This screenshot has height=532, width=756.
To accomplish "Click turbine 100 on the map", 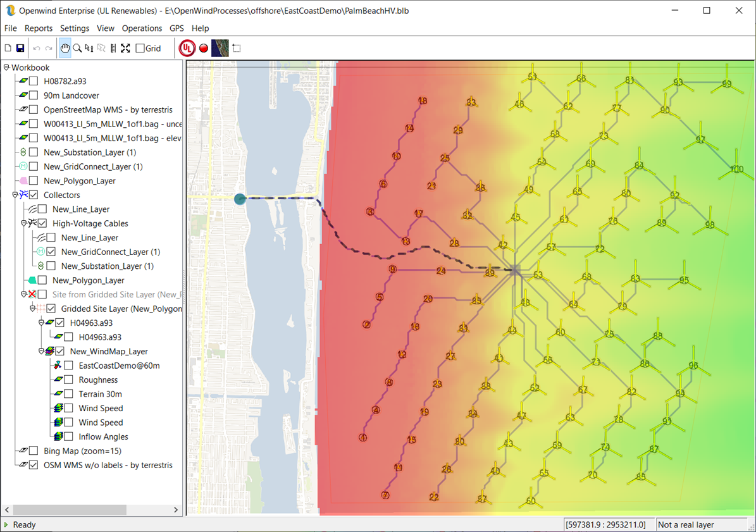I will point(736,169).
